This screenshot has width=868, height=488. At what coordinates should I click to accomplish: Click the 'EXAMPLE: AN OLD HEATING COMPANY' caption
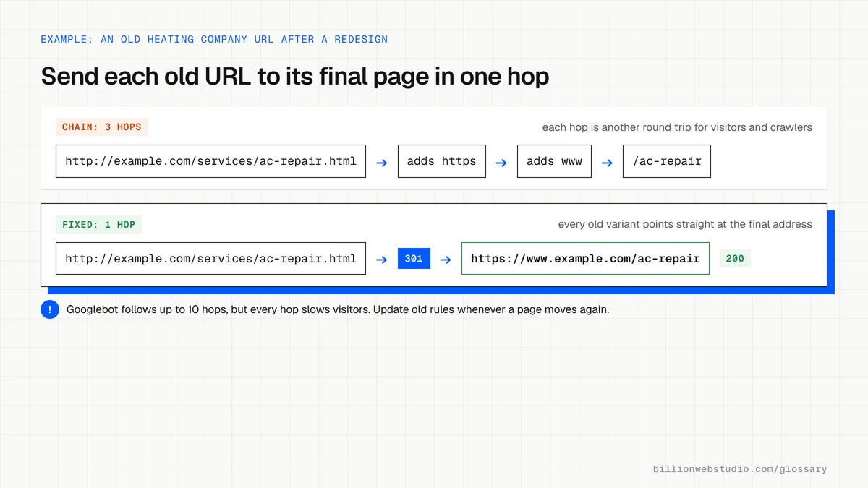point(214,39)
